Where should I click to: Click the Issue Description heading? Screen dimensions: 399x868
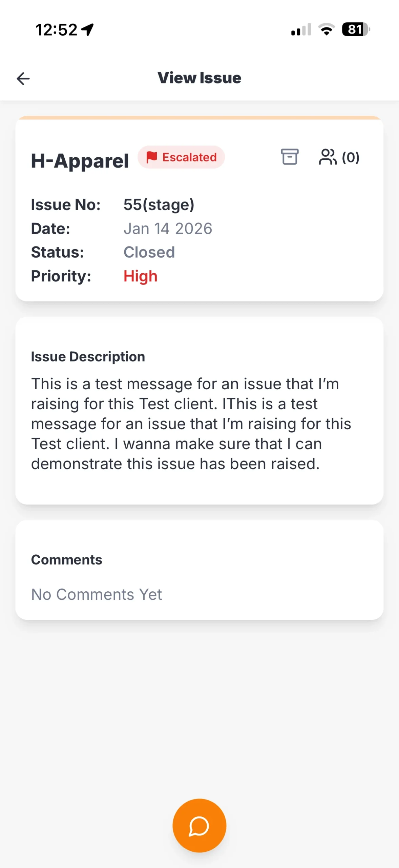coord(88,357)
